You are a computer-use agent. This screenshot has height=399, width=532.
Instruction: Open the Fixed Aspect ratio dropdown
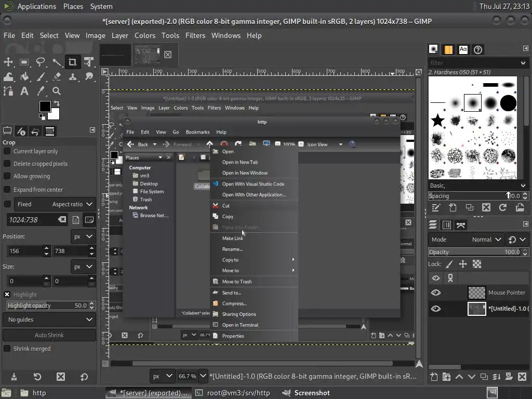click(55, 204)
